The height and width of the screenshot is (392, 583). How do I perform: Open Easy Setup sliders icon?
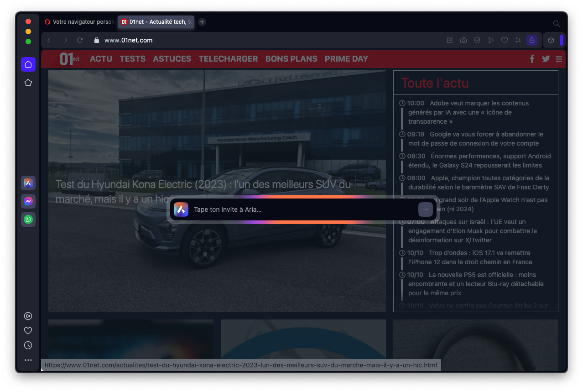point(518,40)
